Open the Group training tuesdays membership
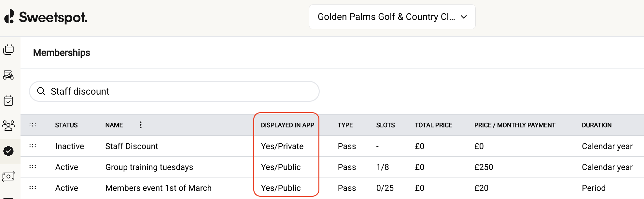This screenshot has height=199, width=644. [149, 167]
